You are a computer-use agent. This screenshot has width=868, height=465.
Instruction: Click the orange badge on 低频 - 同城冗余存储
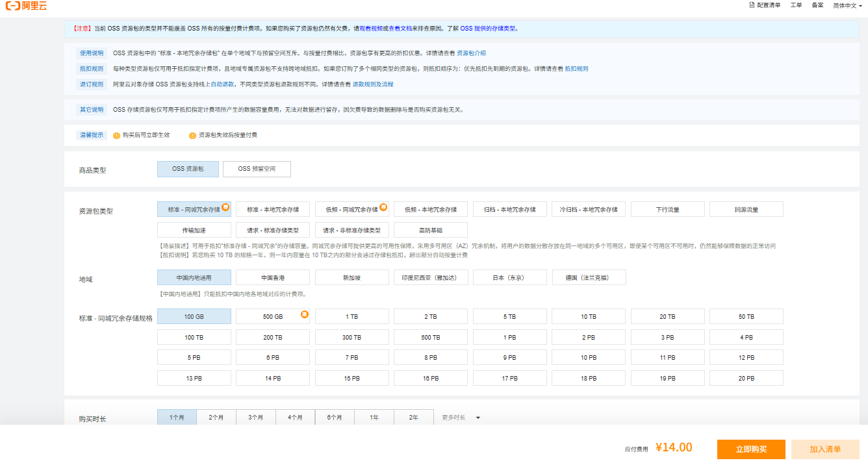(x=383, y=207)
